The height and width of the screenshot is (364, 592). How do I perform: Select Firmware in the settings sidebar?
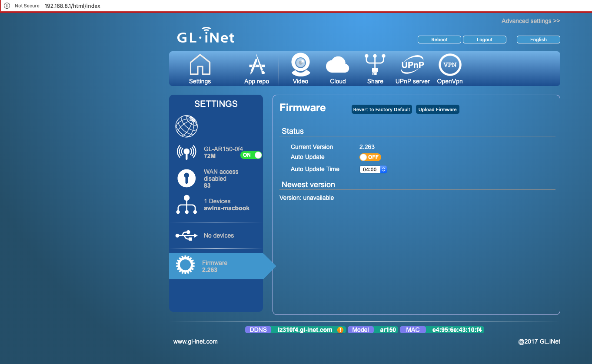[x=216, y=266]
